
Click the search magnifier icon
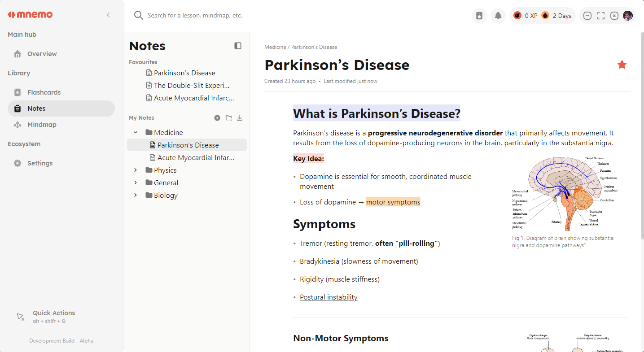(x=138, y=15)
